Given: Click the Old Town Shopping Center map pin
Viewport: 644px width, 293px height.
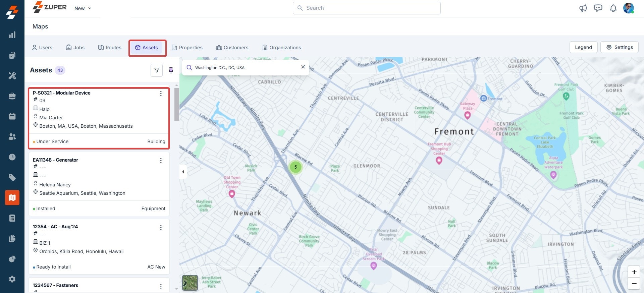Looking at the screenshot, I should [x=231, y=194].
